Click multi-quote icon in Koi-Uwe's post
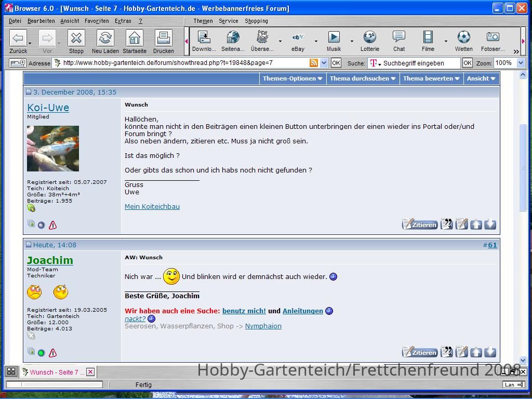The height and width of the screenshot is (399, 532). (446, 224)
